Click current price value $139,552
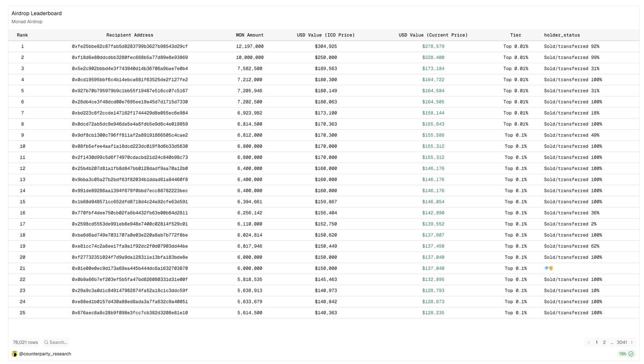 point(433,224)
